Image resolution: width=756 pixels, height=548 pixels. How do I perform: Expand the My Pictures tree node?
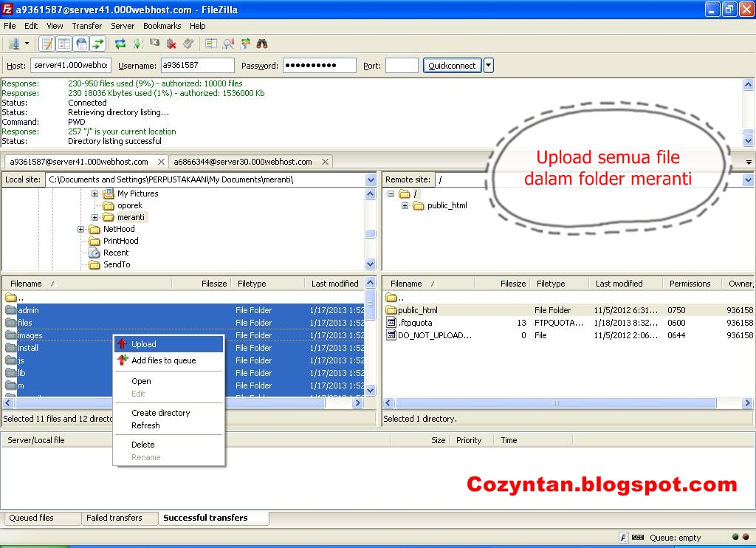[95, 194]
